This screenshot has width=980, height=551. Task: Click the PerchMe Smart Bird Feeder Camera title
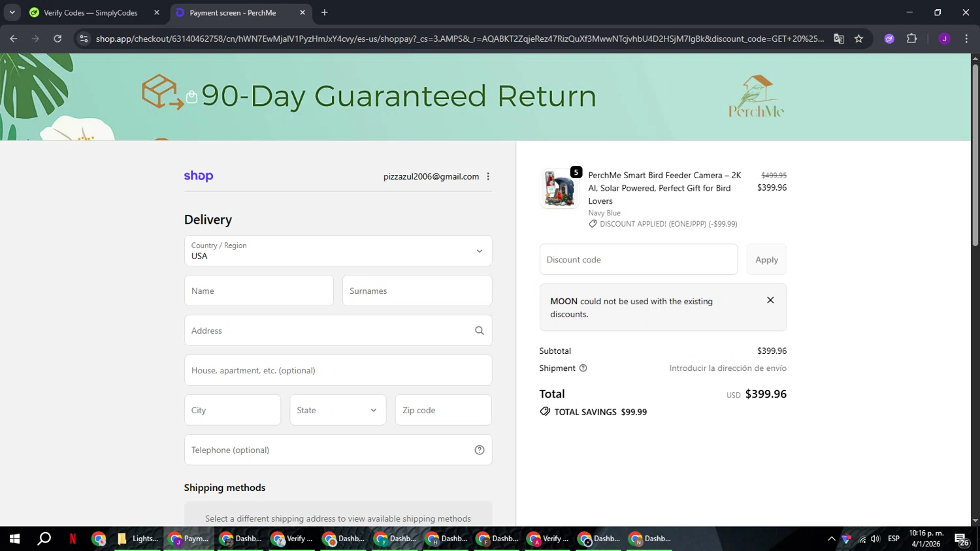[x=664, y=188]
